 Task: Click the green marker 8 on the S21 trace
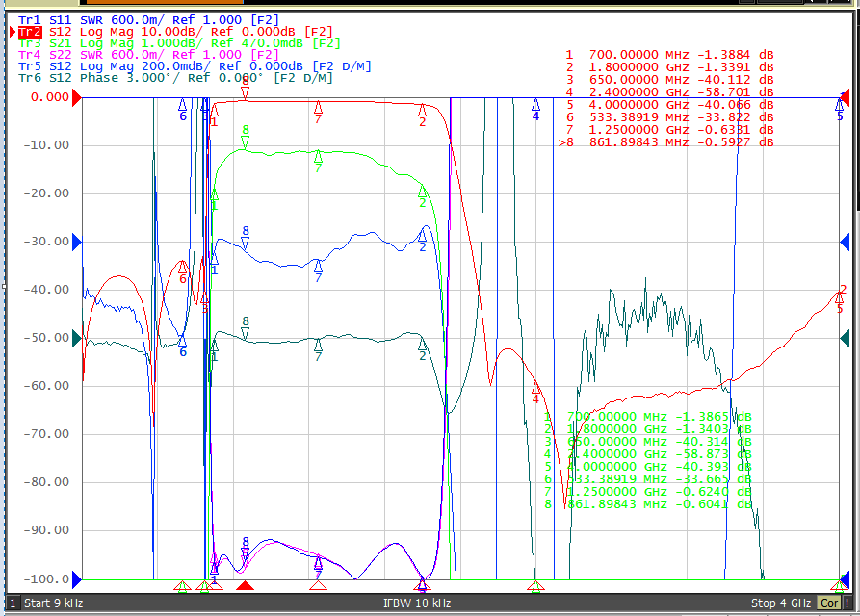point(246,137)
